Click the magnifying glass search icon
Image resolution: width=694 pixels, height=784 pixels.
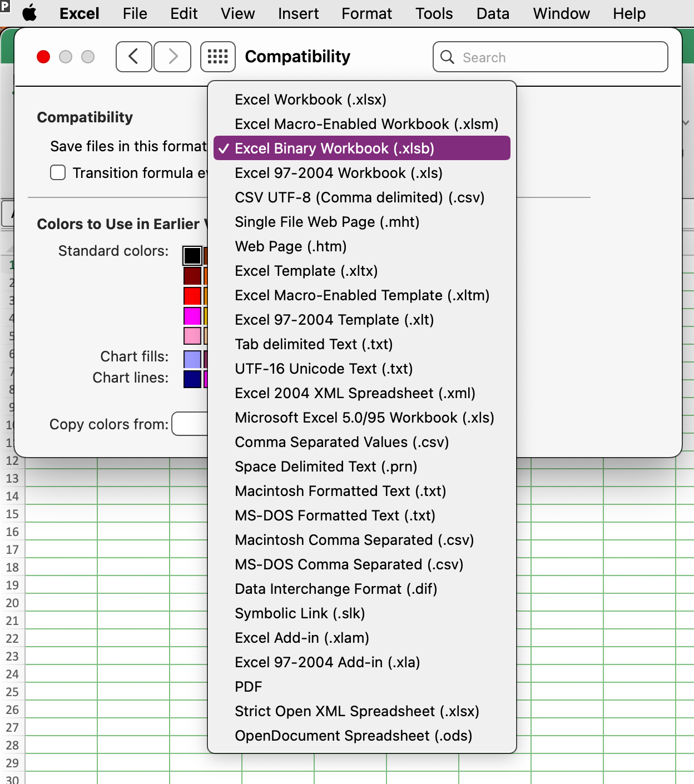tap(447, 57)
